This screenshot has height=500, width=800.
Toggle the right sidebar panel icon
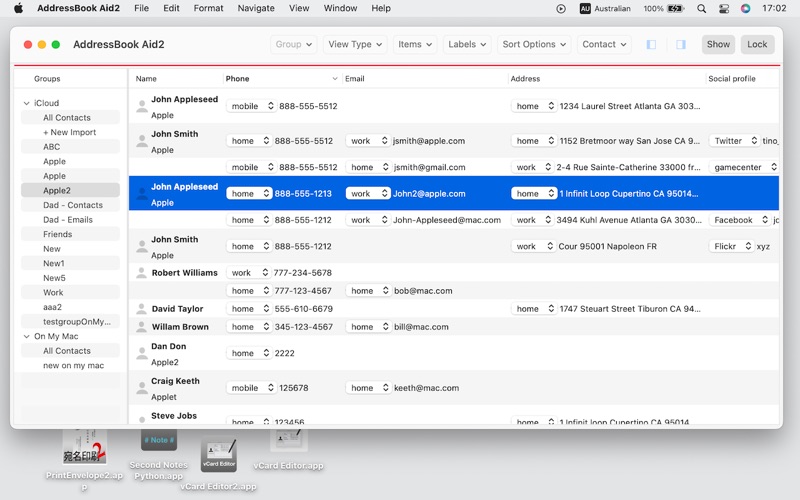tap(681, 44)
